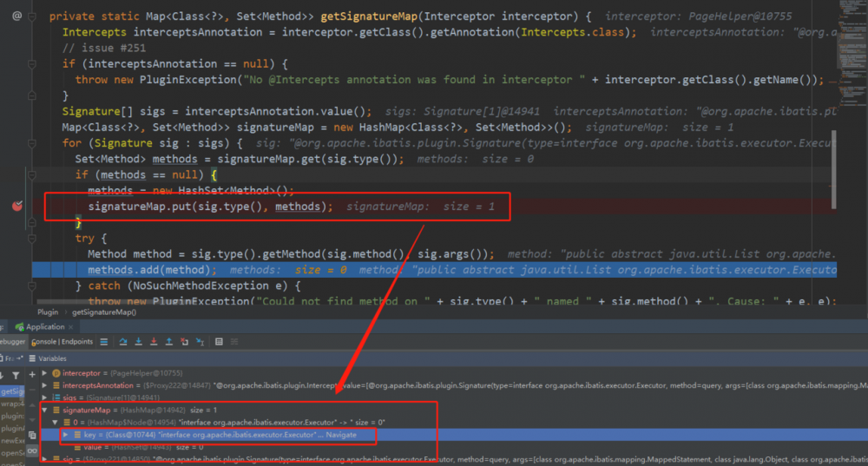The image size is (868, 466).
Task: Click the vertical editor scrollbar
Action: point(833,169)
